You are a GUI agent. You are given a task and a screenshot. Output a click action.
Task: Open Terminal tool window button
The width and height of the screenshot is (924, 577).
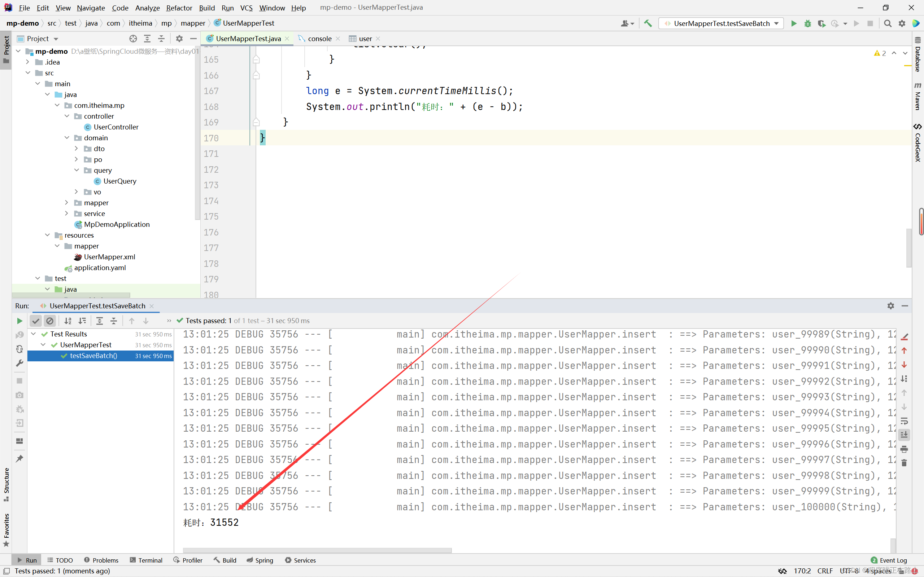(146, 560)
